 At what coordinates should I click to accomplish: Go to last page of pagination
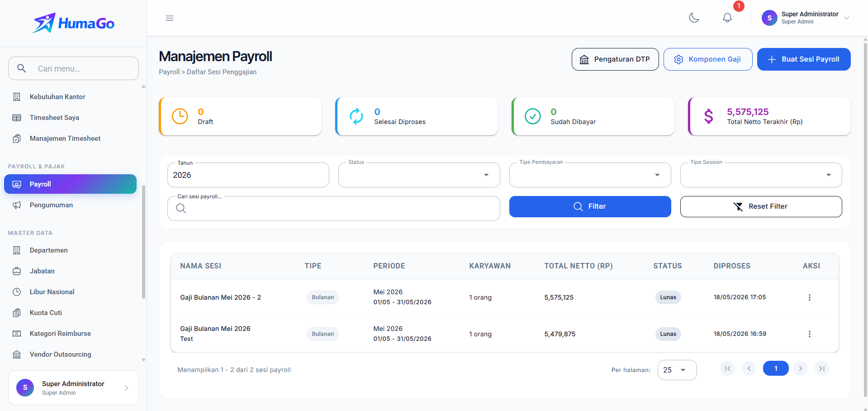(822, 368)
